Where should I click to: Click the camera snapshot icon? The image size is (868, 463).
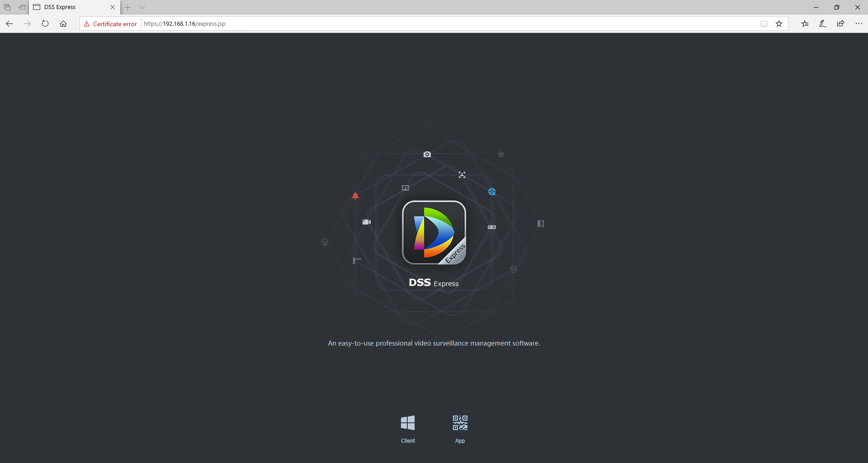[427, 154]
